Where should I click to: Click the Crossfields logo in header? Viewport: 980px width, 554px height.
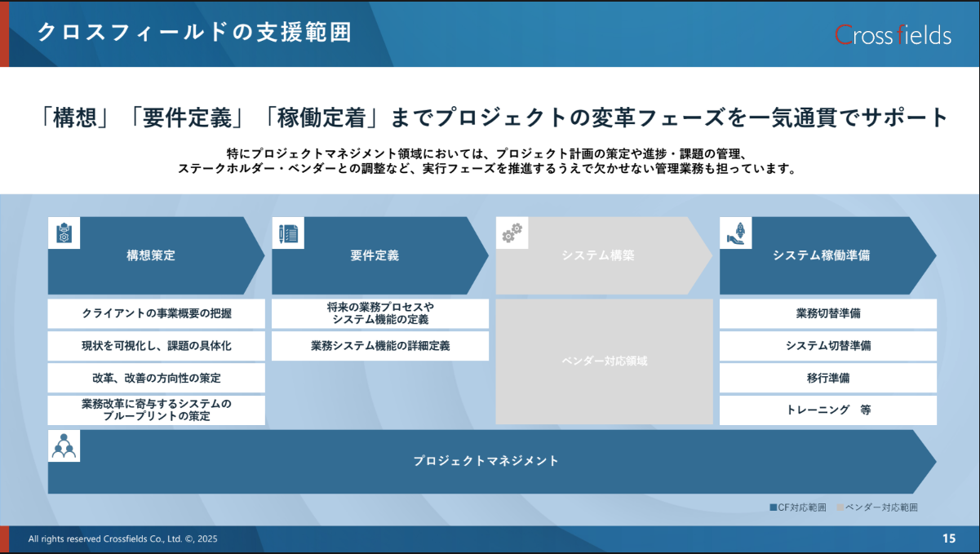point(893,34)
